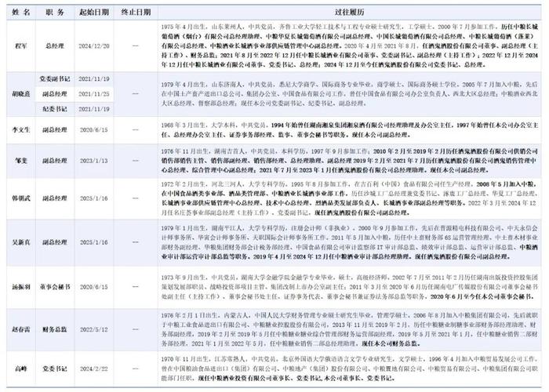Viewport: 549px width, 392px height.
Task: Click date 2021/11/19 beside 党委副书记
Action: (94, 78)
